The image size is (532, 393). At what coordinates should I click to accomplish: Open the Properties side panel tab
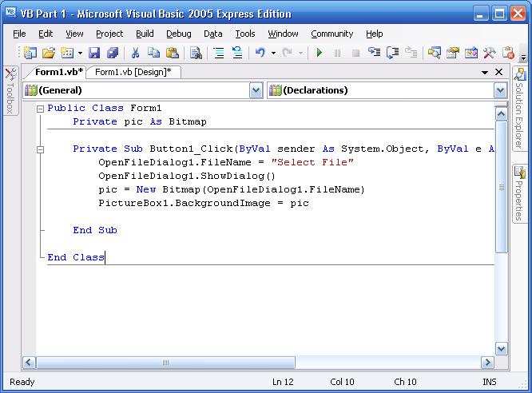point(519,194)
